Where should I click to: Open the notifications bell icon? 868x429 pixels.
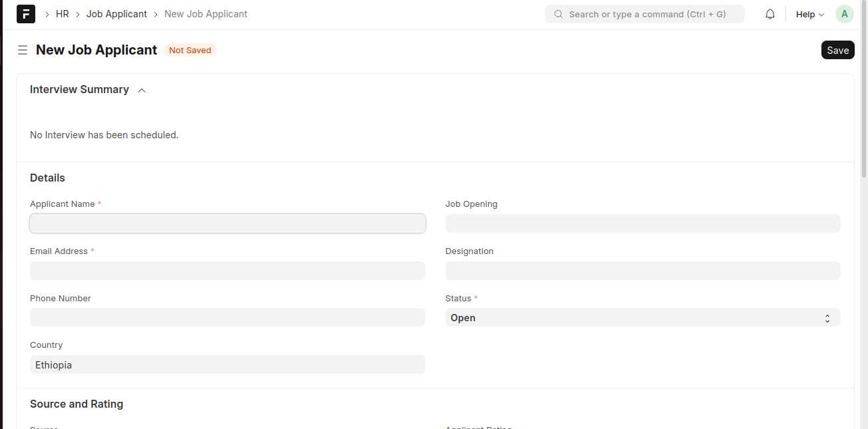pos(770,14)
